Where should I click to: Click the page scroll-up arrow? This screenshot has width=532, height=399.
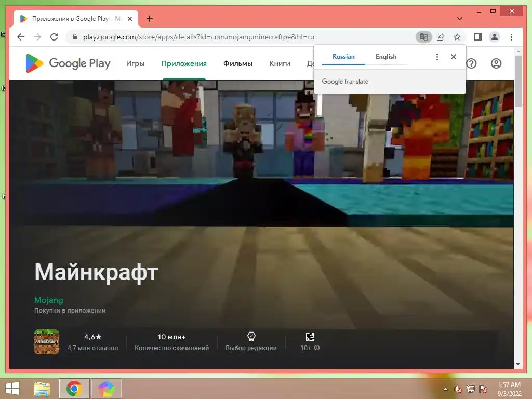click(x=518, y=51)
